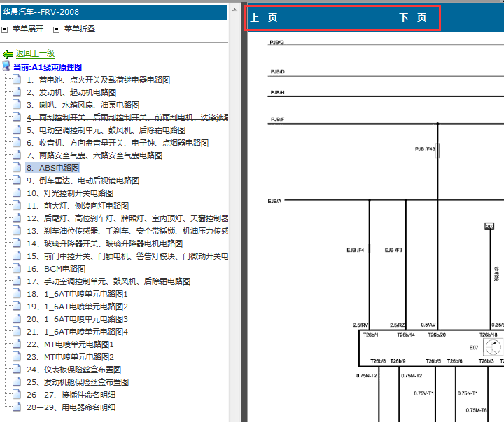Click page icon beside 16、BCM电路图

17,268
